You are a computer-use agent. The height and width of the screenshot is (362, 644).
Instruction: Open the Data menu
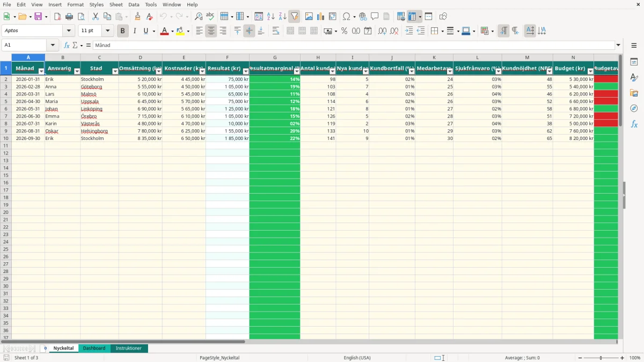point(134,4)
